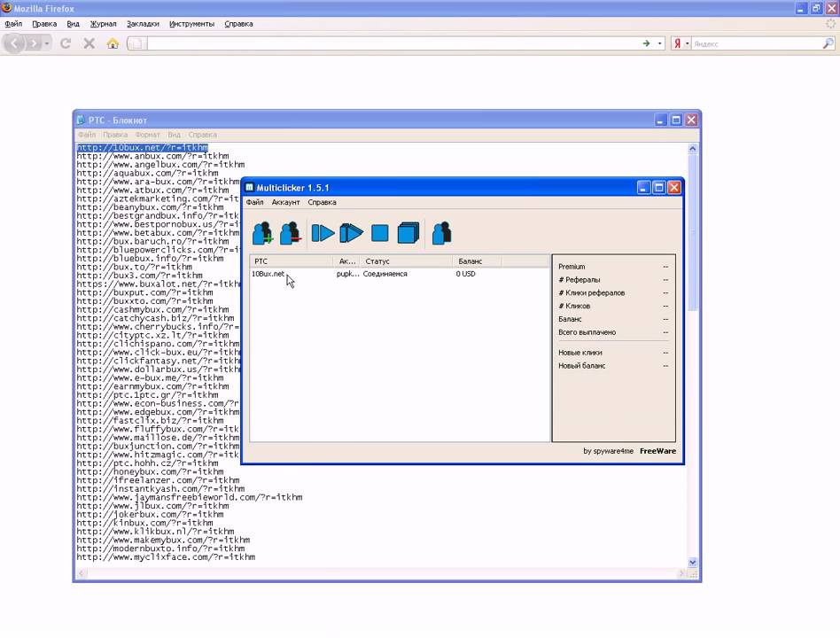Open Правка menu in Firefox
This screenshot has width=840, height=638.
pyautogui.click(x=44, y=24)
